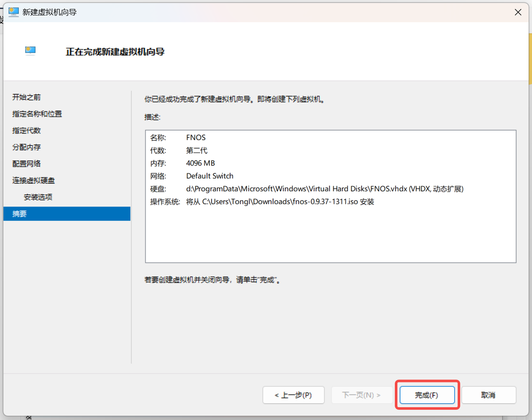Screen dimensions: 532x420
Task: Click the FNOS name in description box
Action: click(x=196, y=137)
